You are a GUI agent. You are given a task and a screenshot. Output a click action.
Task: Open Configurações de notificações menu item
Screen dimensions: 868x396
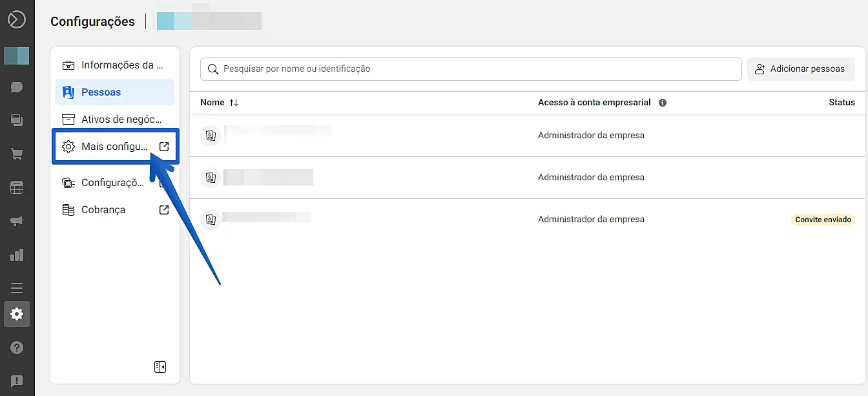click(115, 183)
